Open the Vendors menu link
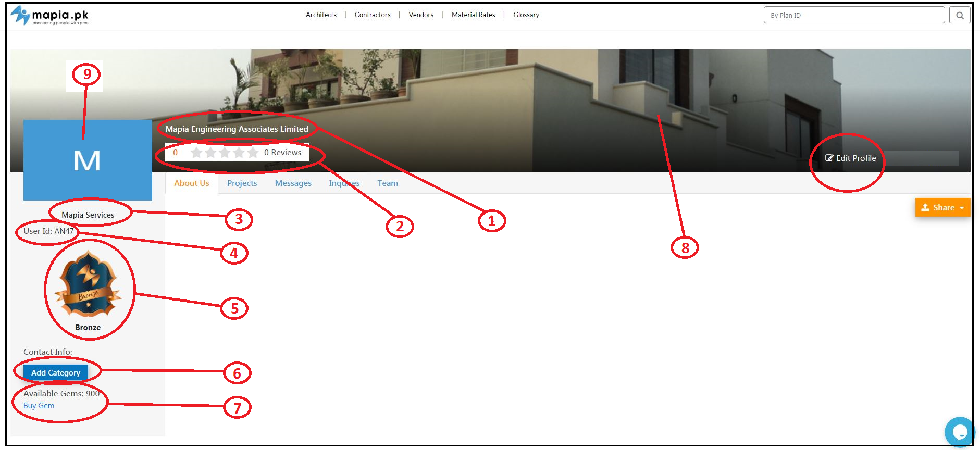 click(421, 15)
